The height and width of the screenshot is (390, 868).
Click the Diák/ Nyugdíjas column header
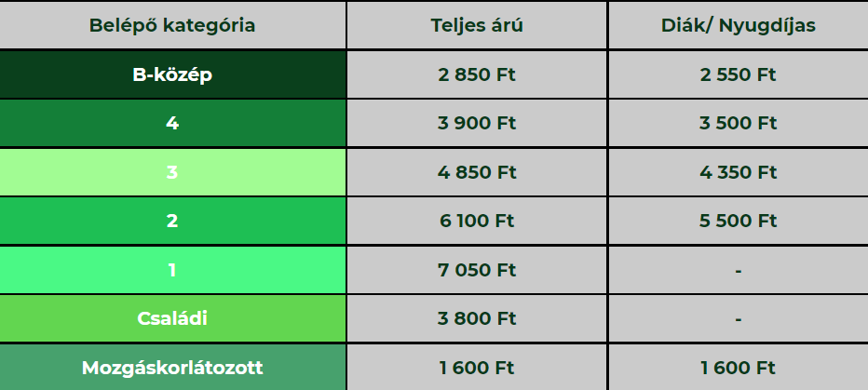pos(738,25)
